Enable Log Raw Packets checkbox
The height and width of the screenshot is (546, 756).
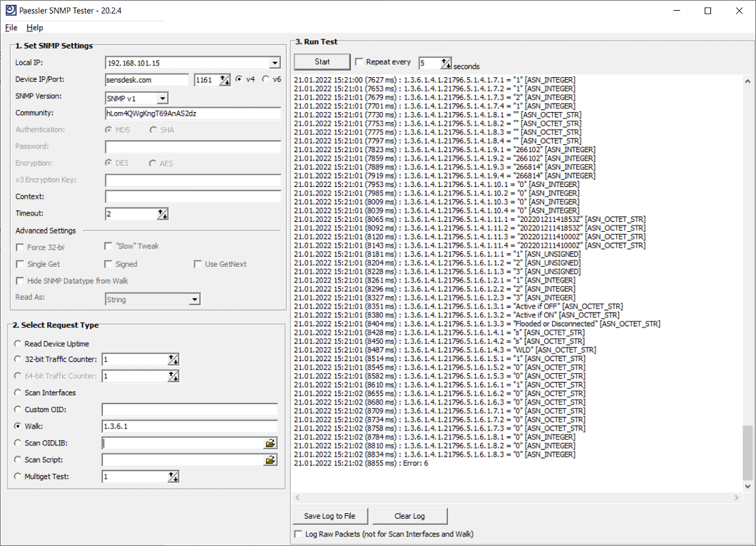pos(298,534)
